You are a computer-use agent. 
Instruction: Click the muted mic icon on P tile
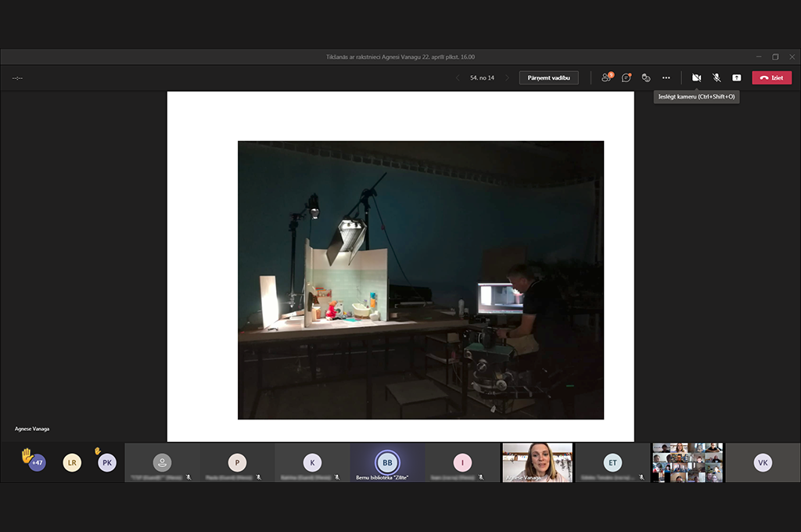(x=258, y=477)
